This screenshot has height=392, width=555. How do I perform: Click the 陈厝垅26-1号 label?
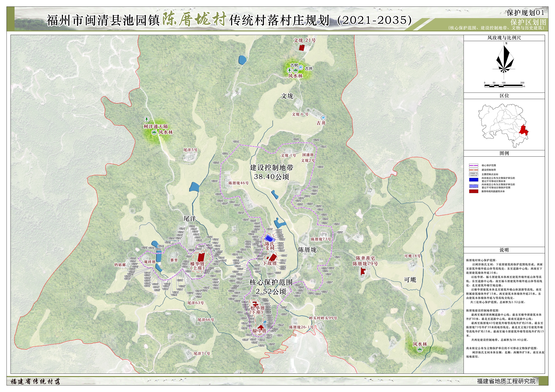(301, 327)
